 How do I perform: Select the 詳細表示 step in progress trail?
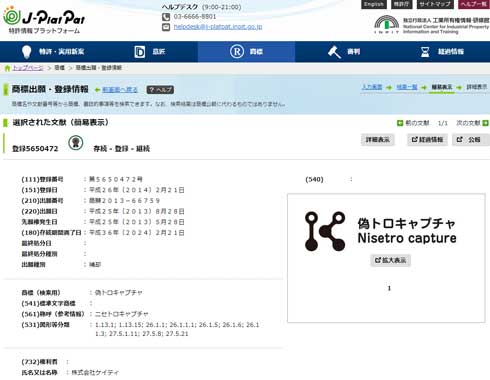[477, 87]
